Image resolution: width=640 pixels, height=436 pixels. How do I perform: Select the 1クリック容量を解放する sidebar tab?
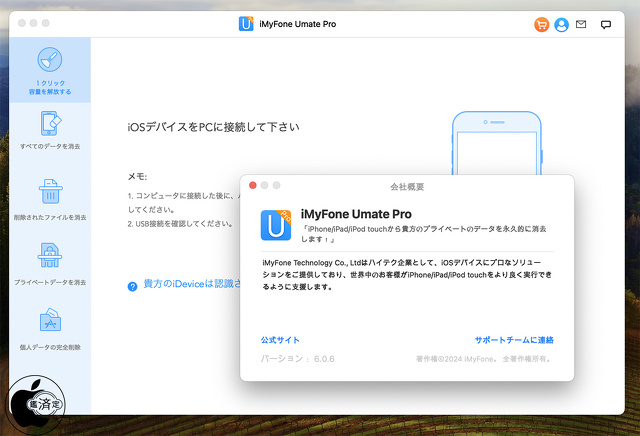[x=50, y=70]
